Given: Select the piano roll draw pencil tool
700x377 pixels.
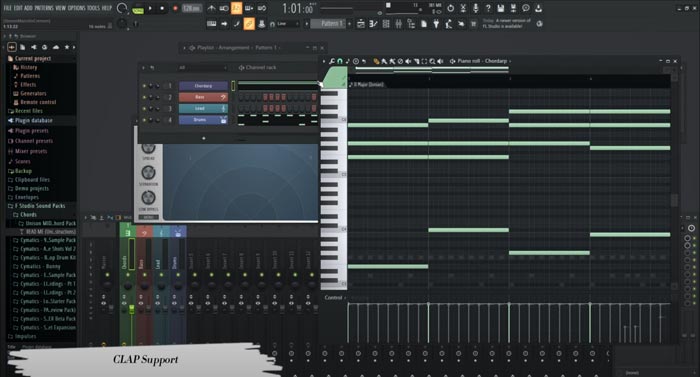Looking at the screenshot, I should coord(376,61).
